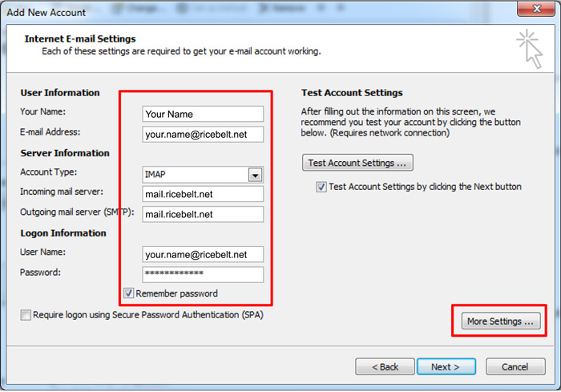Toggle the Remember password checkbox
This screenshot has width=561, height=392.
pos(129,293)
